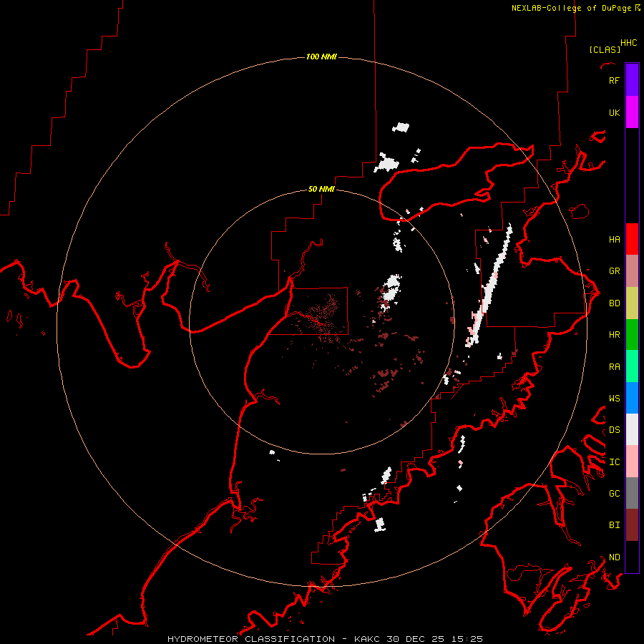Screen dimensions: 644x644
Task: Click the IC legend label
Action: (614, 462)
